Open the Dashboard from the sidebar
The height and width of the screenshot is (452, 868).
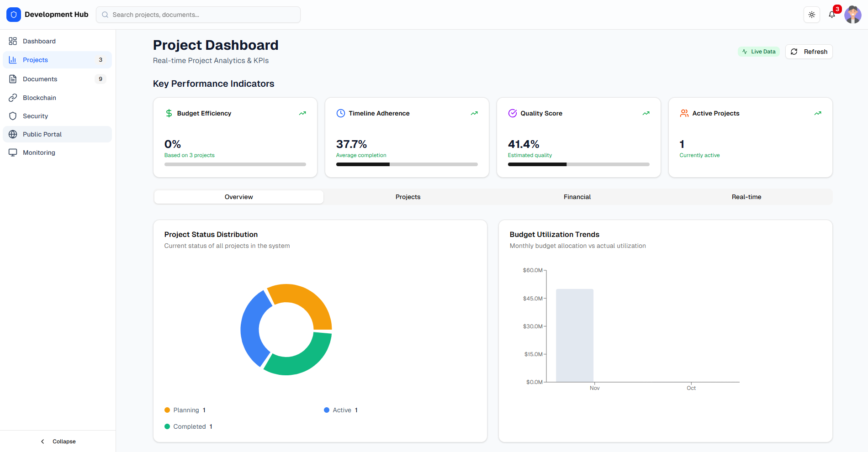(39, 41)
